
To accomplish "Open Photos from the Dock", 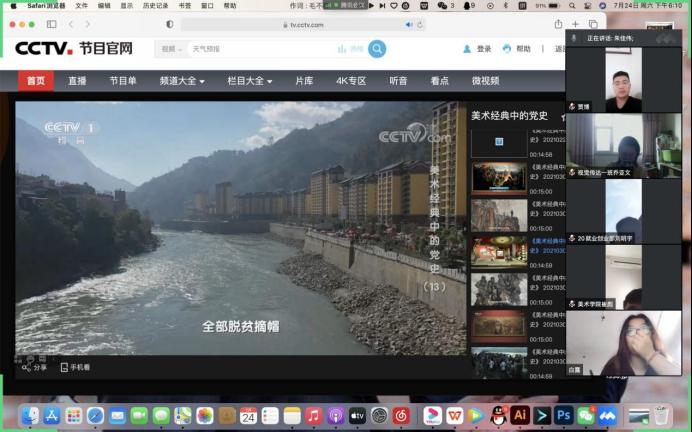I will coord(205,416).
